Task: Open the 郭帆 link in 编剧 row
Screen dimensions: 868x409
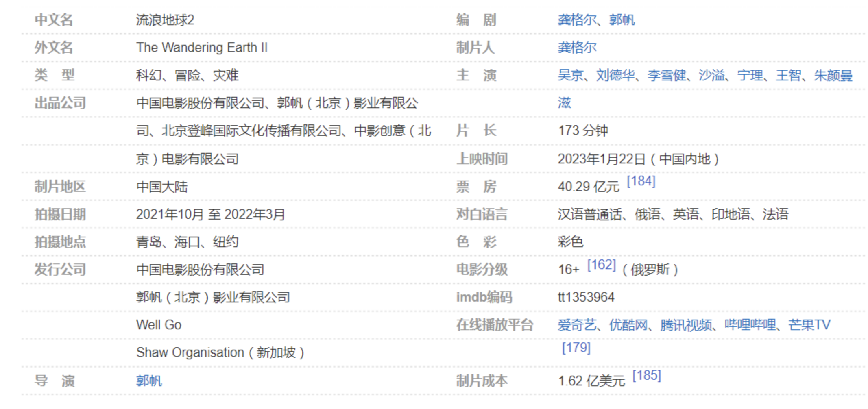Action: click(x=622, y=20)
